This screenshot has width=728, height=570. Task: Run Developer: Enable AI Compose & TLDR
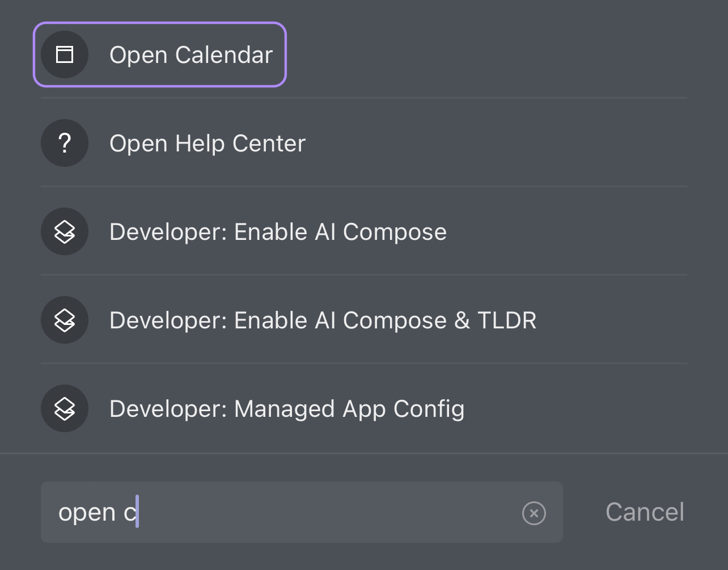364,320
